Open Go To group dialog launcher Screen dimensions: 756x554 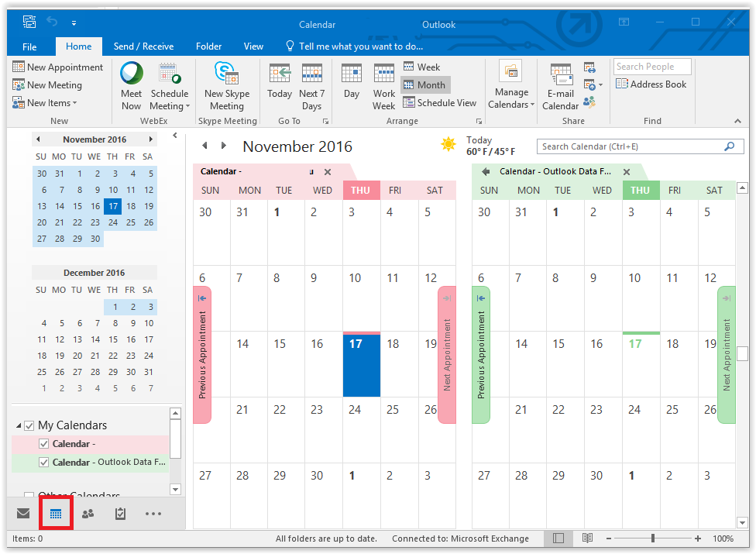[325, 122]
